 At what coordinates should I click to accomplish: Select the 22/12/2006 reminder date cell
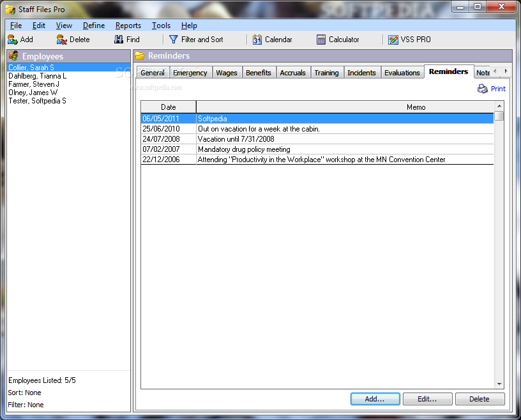coord(169,160)
